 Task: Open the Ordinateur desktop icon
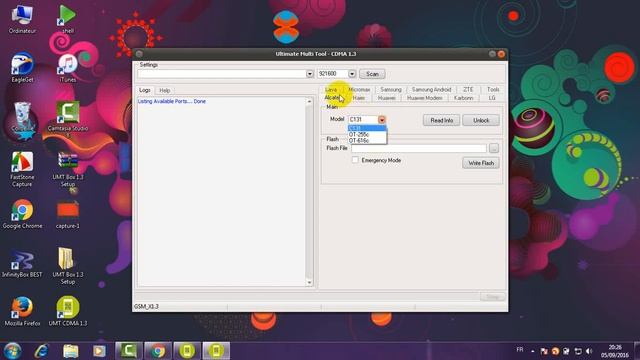[x=22, y=20]
